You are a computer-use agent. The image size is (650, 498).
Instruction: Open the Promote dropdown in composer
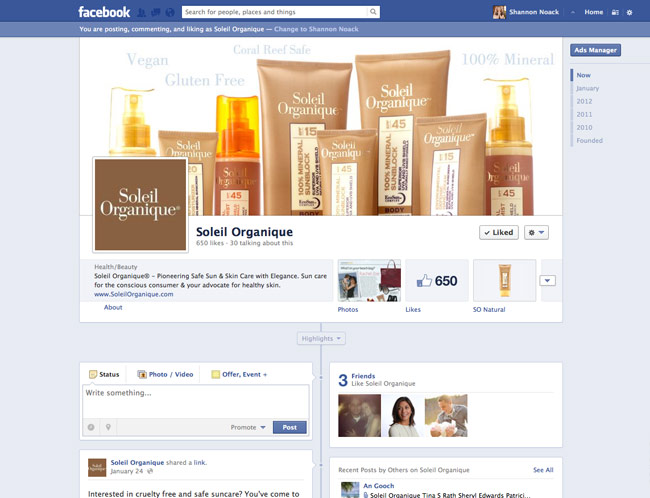tap(248, 427)
